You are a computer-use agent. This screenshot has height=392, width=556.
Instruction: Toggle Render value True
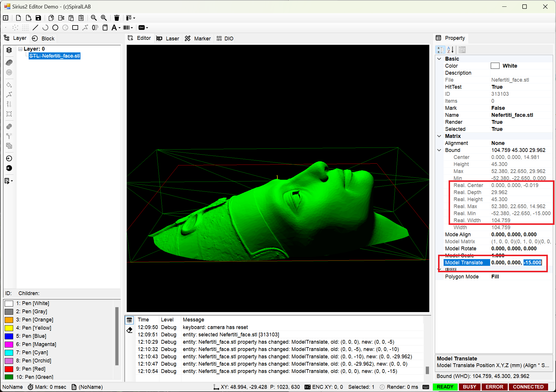pyautogui.click(x=521, y=122)
